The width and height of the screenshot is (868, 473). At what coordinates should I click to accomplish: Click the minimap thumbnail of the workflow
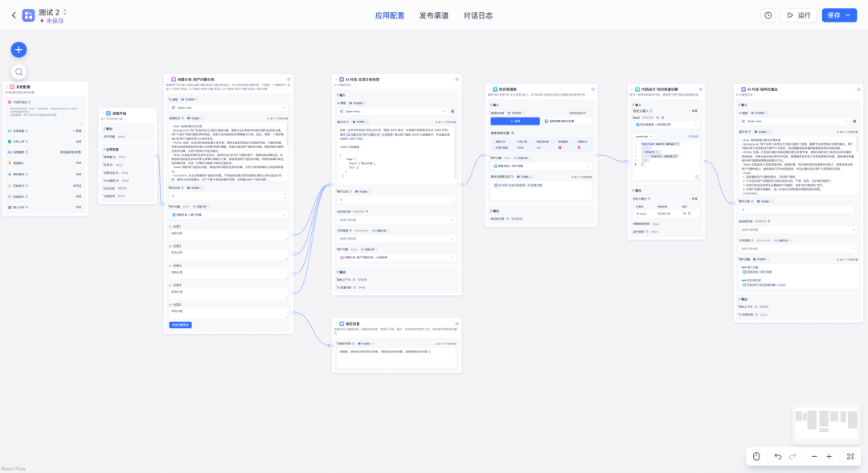point(826,422)
